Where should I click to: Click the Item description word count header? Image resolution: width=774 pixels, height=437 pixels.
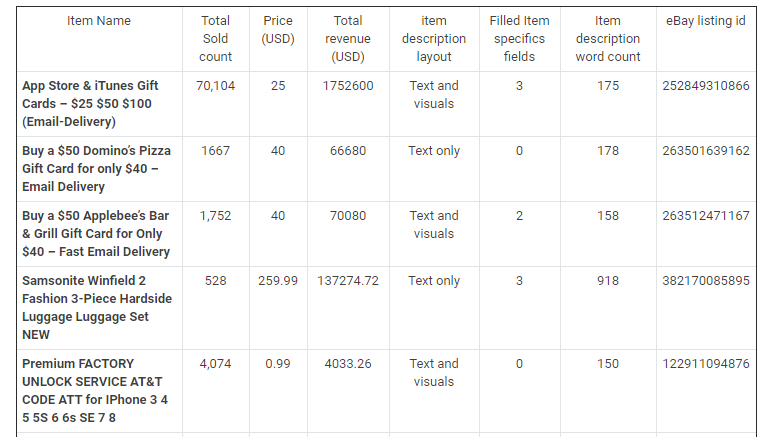coord(608,39)
